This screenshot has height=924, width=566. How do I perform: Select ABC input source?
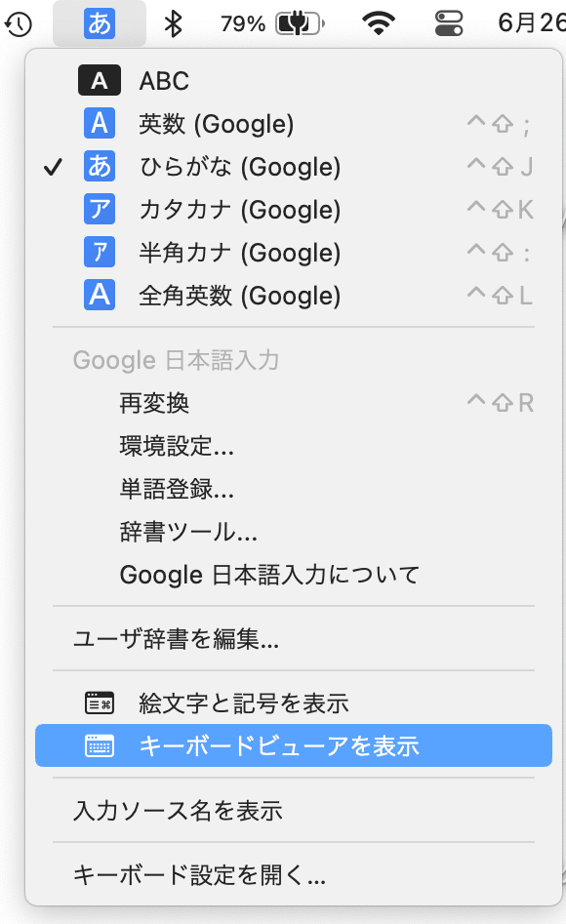294,81
